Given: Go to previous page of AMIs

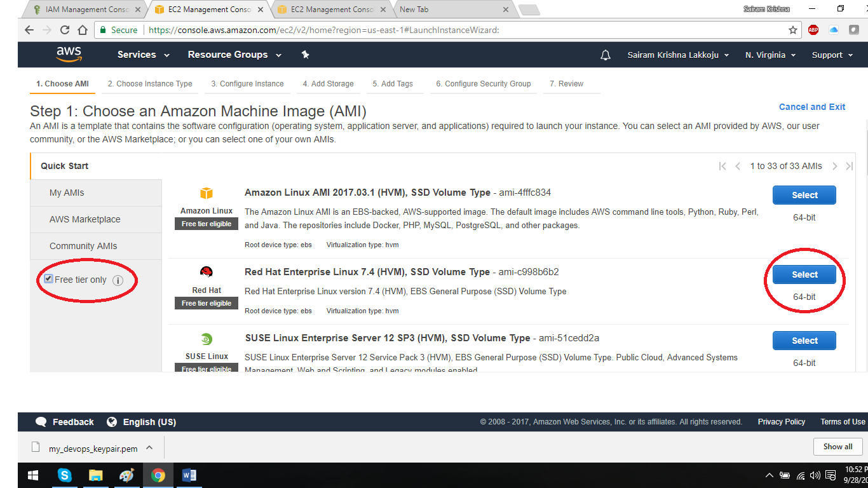Looking at the screenshot, I should 738,166.
